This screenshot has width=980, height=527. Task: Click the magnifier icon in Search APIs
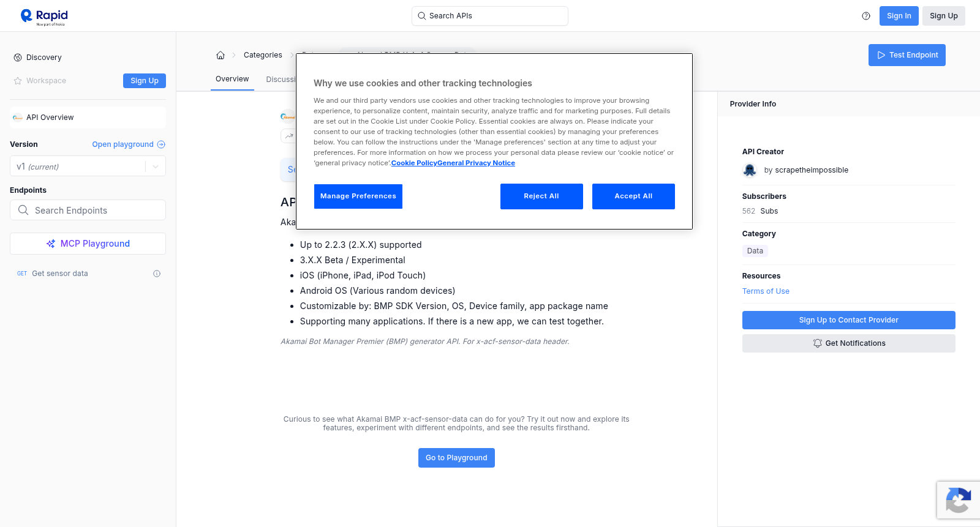pyautogui.click(x=422, y=16)
